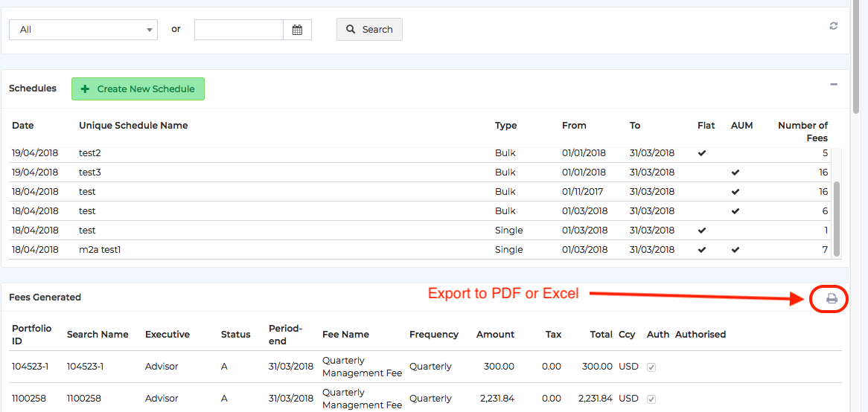Screen dimensions: 868x412
Task: Click the Flat checkmark in m2a test1 row
Action: 702,250
